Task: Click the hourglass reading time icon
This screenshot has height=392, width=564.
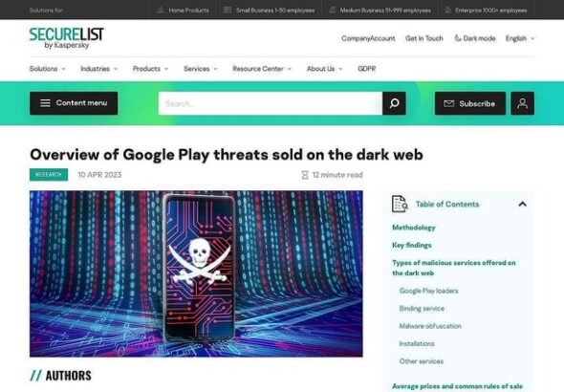Action: click(x=305, y=175)
